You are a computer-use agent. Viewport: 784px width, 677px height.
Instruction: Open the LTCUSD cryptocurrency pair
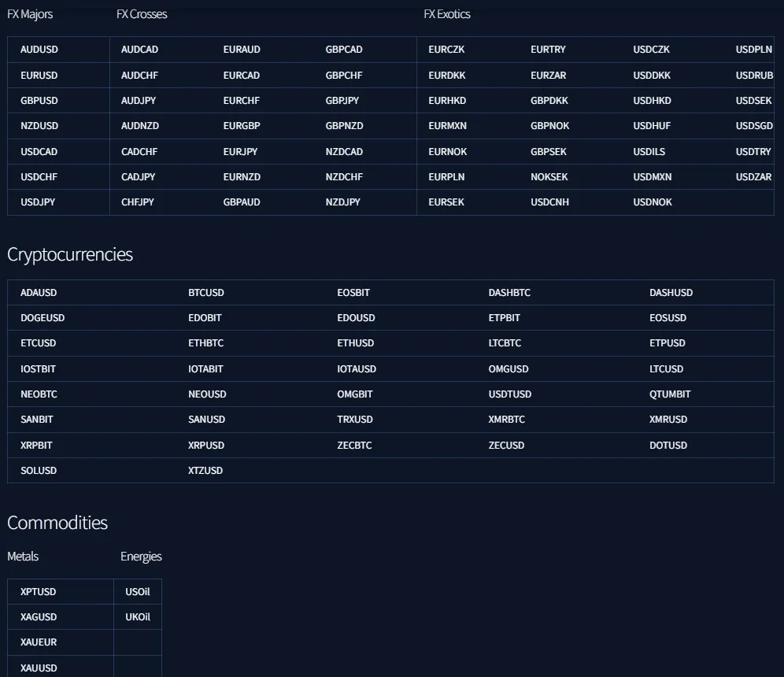pyautogui.click(x=666, y=369)
